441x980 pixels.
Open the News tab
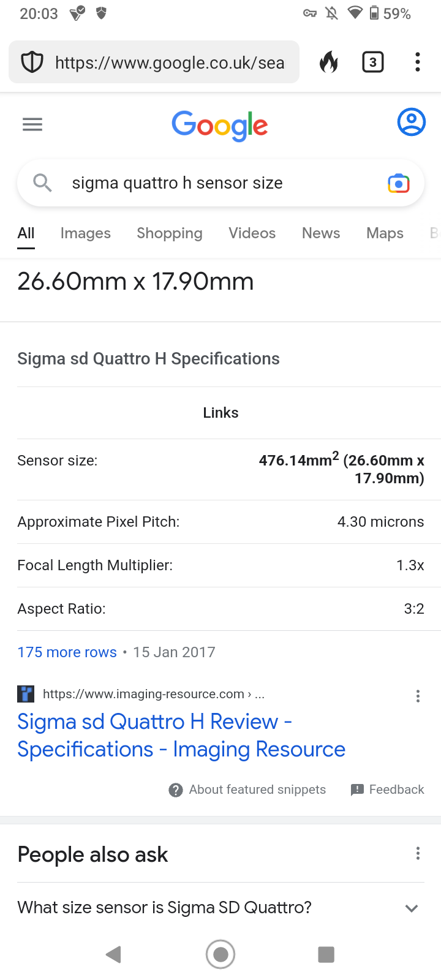pos(321,233)
